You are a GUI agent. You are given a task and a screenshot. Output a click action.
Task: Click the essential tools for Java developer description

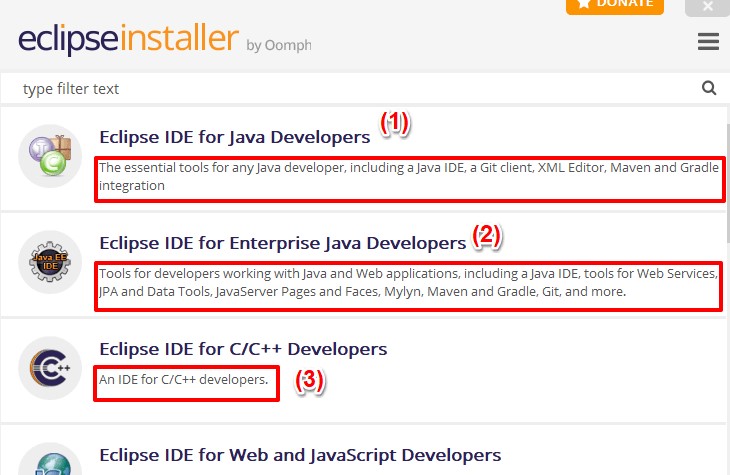point(409,176)
